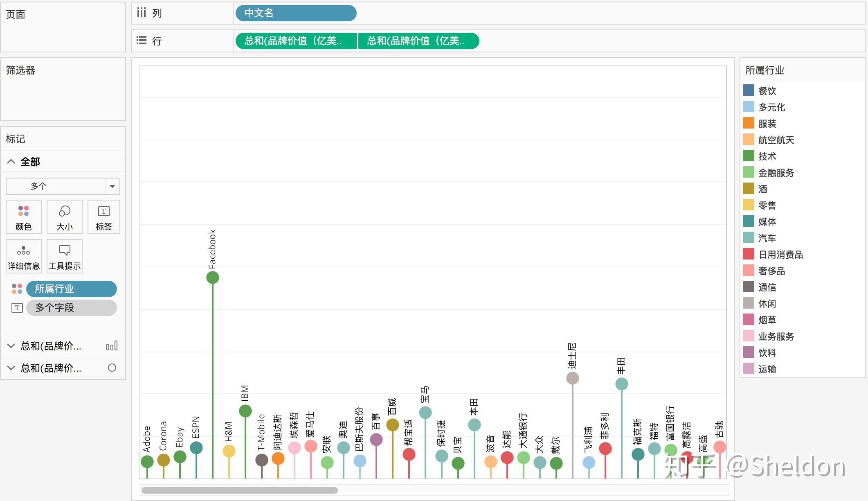This screenshot has height=501, width=868.
Task: Select the 汽车 legend color swatch
Action: pos(749,237)
